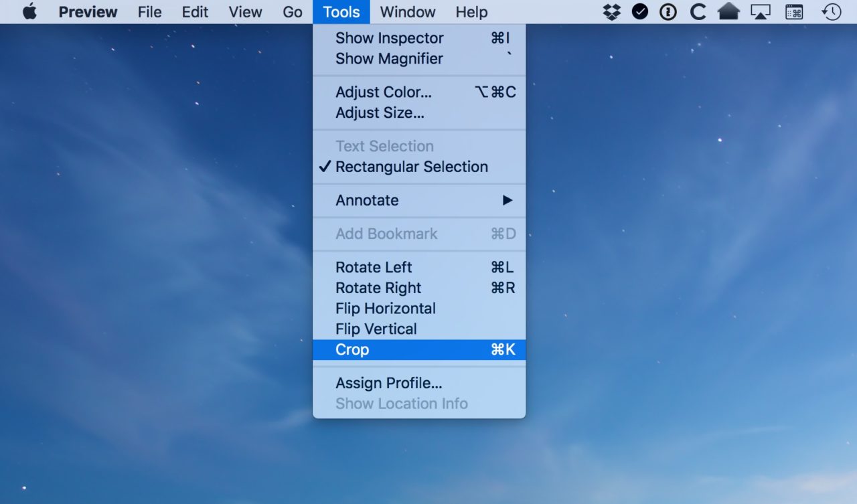Choose Show Magnifier
This screenshot has height=504, width=857.
coord(419,59)
